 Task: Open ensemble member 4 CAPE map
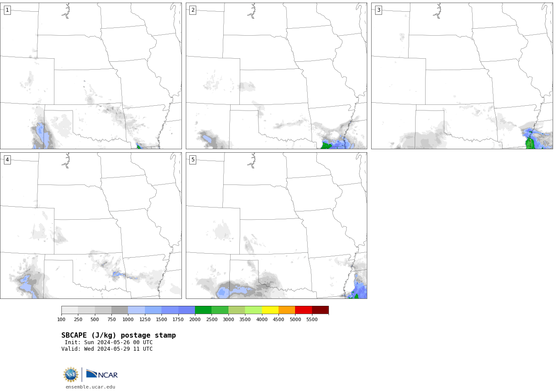(91, 225)
